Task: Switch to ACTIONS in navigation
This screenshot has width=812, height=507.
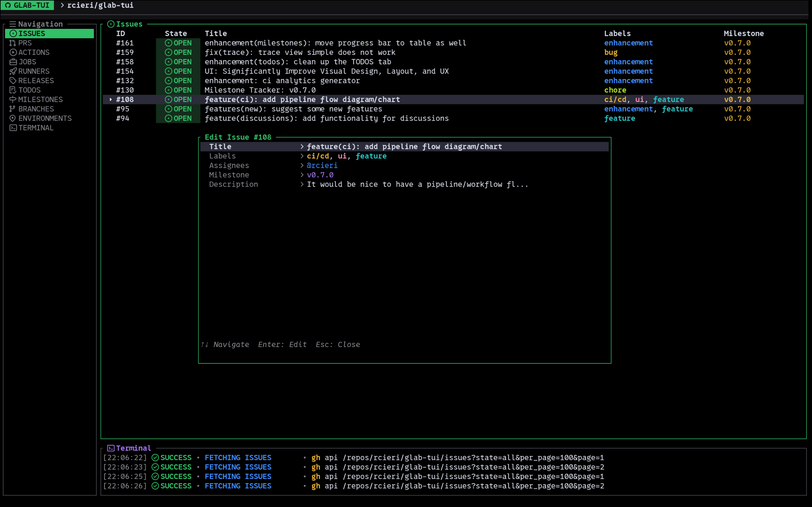Action: click(x=49, y=52)
